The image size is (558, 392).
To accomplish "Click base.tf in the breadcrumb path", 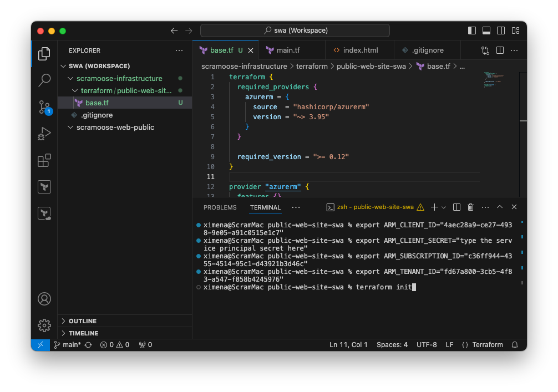I will [x=433, y=67].
